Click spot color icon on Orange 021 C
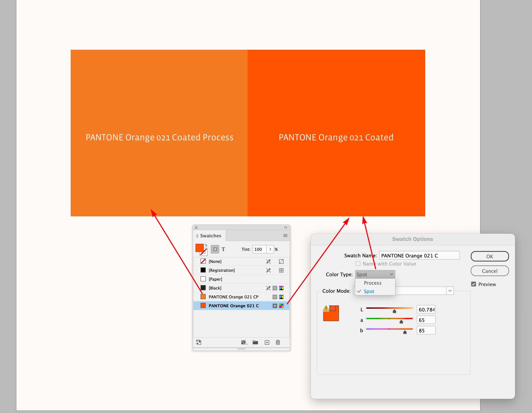This screenshot has height=413, width=532. pyautogui.click(x=275, y=306)
